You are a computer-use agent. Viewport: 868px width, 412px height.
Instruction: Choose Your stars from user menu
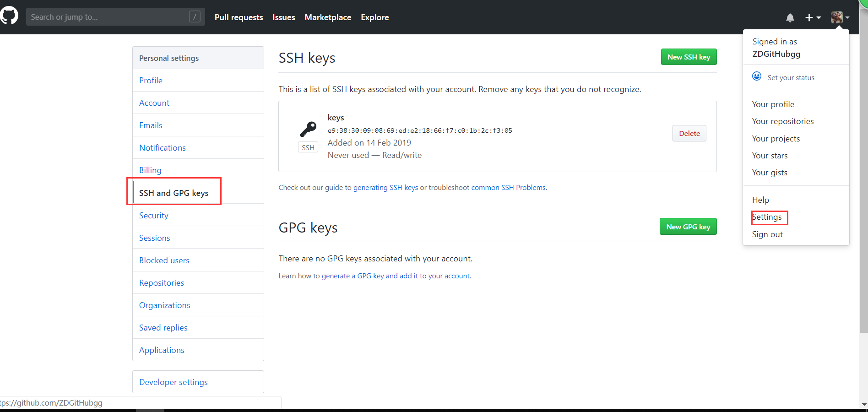[770, 155]
